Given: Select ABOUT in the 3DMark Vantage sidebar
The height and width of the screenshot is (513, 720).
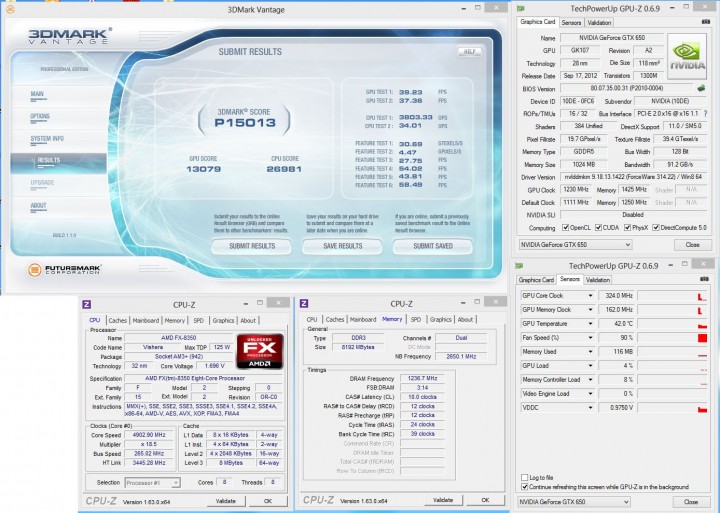Looking at the screenshot, I should coord(39,206).
